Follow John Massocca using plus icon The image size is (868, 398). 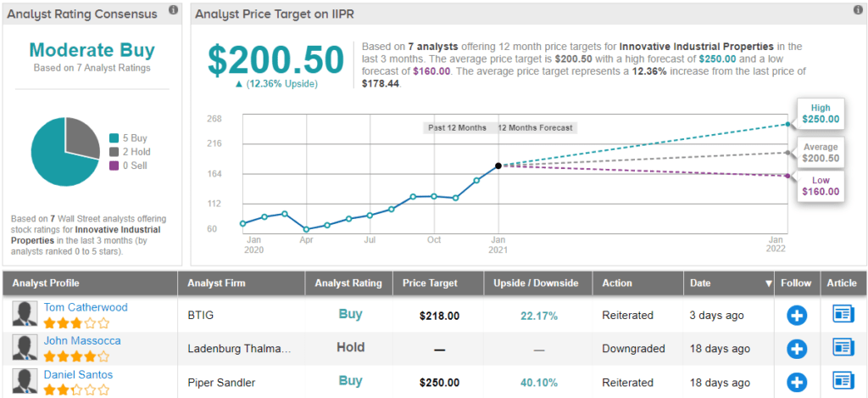(797, 348)
